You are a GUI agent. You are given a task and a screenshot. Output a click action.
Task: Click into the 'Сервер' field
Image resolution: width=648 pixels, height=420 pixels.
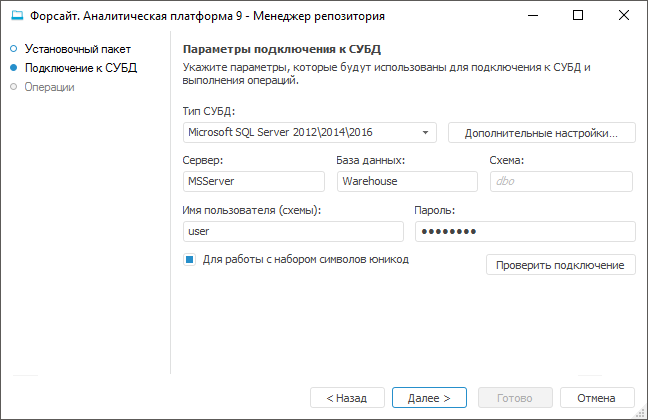tap(254, 181)
